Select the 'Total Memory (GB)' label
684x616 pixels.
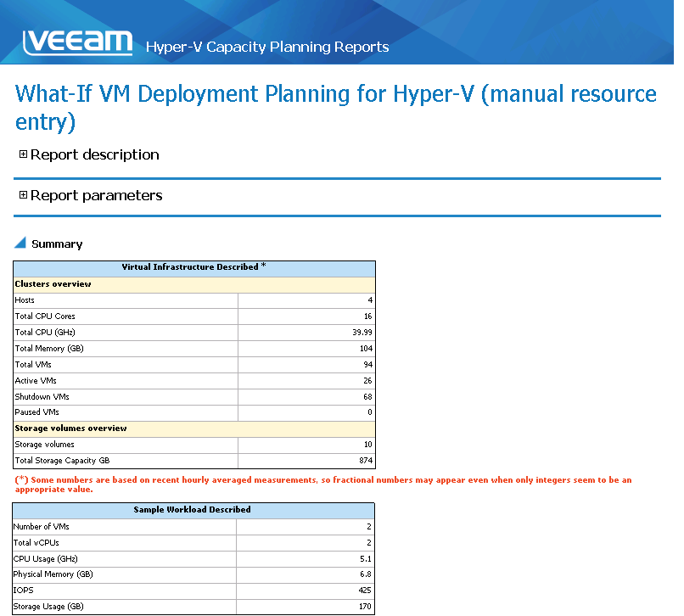(49, 349)
